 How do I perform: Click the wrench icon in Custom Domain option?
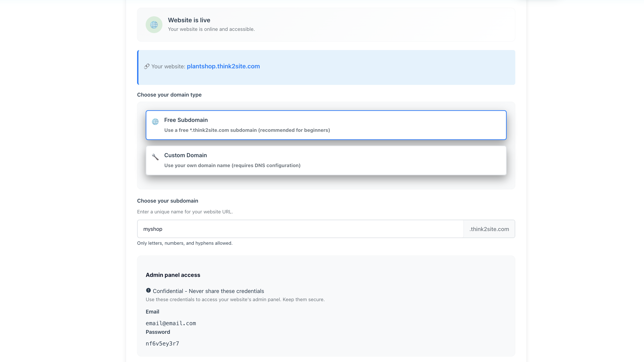click(x=155, y=157)
